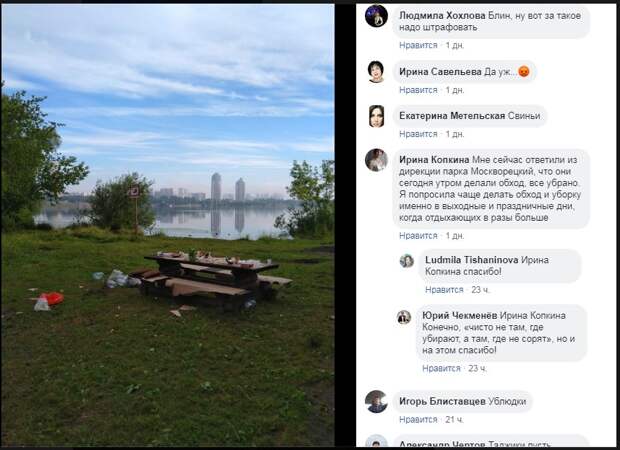
Task: Click the 21 ч. timestamp under Игорь Блиставцев
Action: pyautogui.click(x=454, y=419)
